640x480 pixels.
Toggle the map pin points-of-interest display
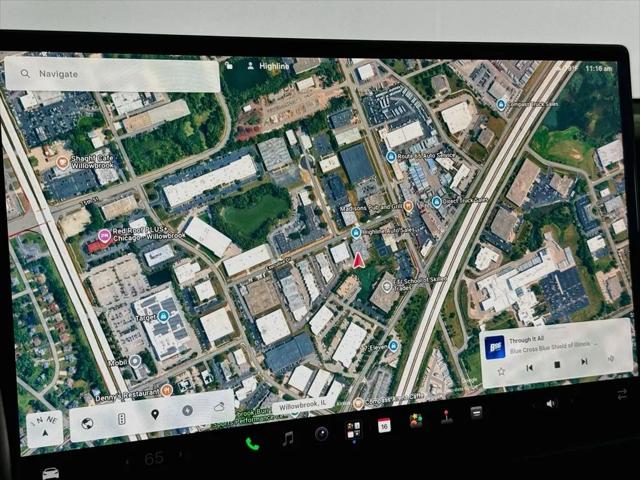coord(155,415)
